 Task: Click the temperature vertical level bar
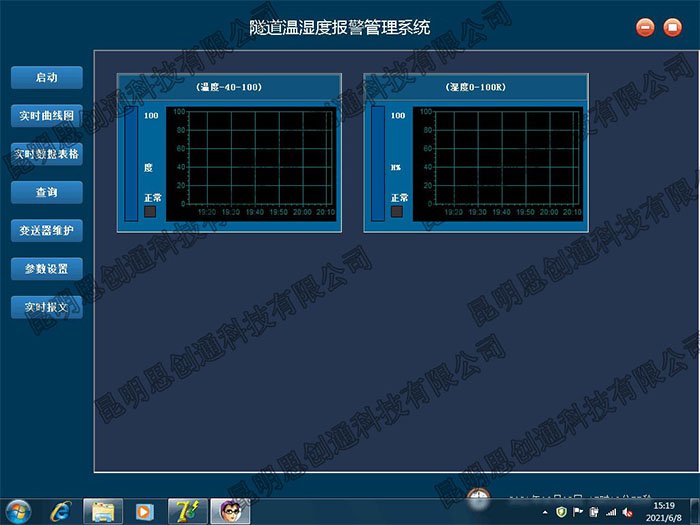(130, 163)
